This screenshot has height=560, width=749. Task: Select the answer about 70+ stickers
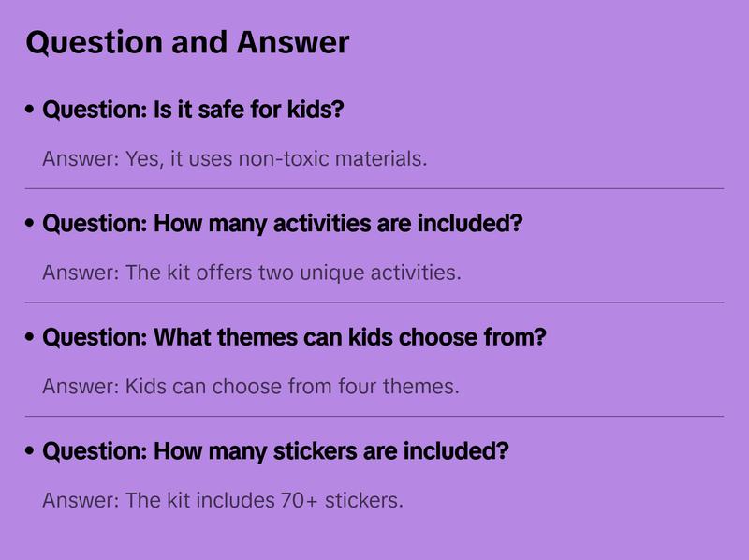coord(223,500)
